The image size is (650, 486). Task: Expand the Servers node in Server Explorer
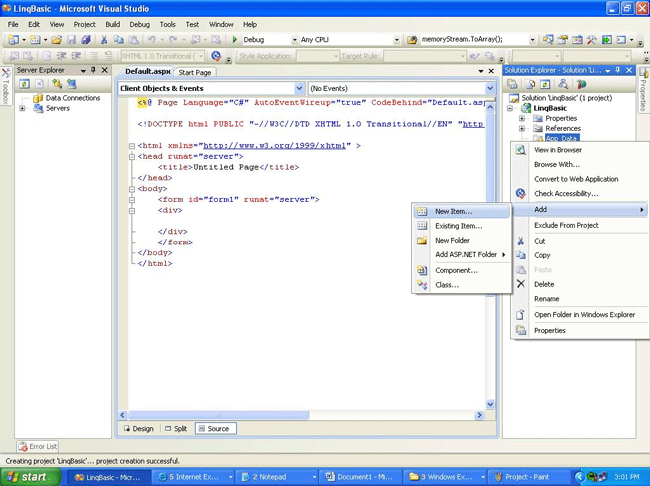23,108
